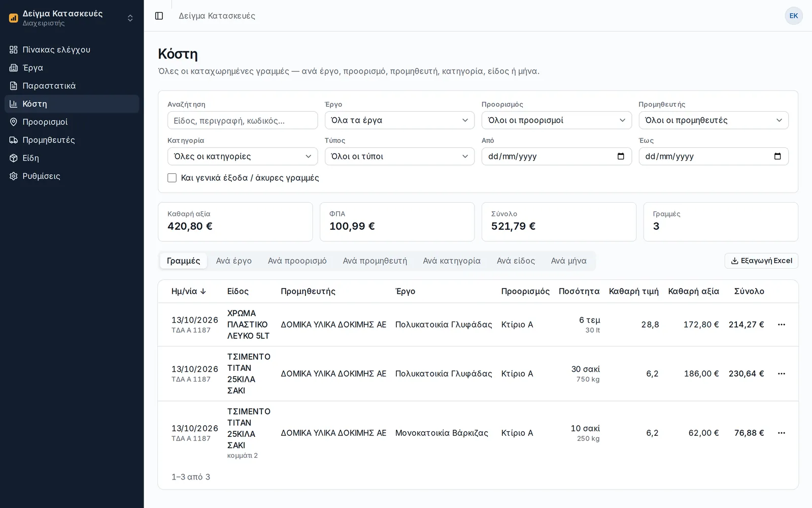The width and height of the screenshot is (812, 508).
Task: Open row actions for ΧΡΩΜΑ ΠΛΑΣΤΙΚΟ line
Action: 782,325
